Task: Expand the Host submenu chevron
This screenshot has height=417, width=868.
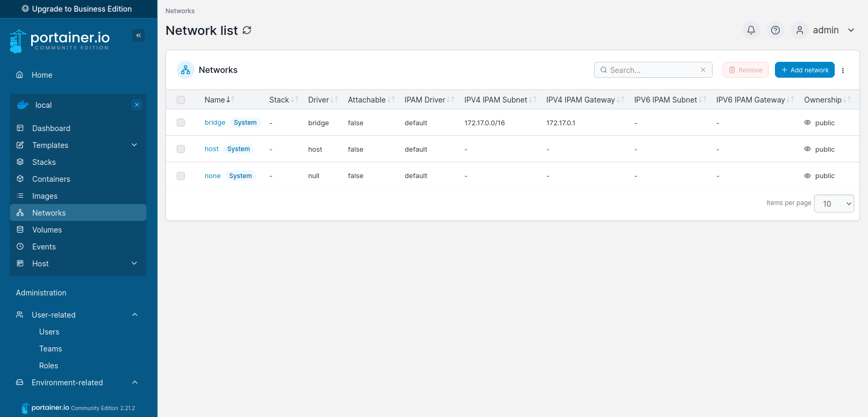Action: pos(134,263)
